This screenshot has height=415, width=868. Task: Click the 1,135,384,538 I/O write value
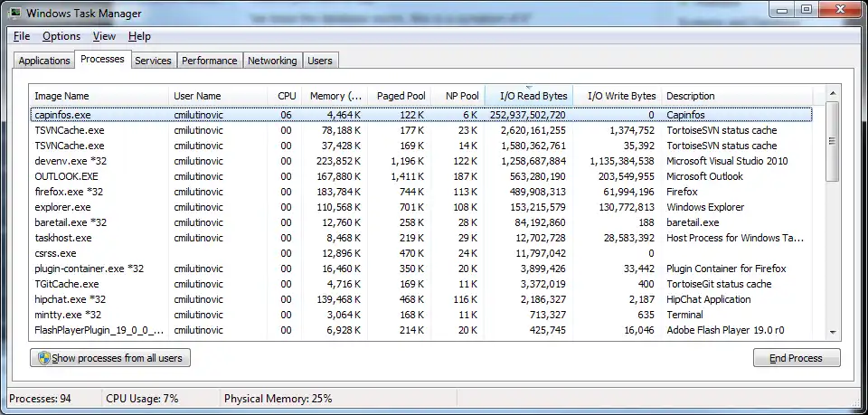(622, 161)
